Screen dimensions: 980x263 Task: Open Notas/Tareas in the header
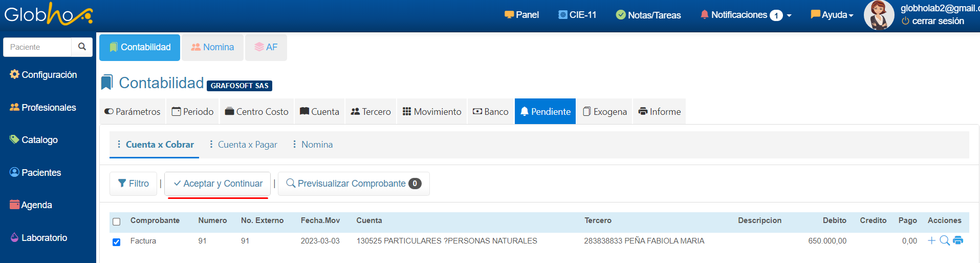[x=648, y=15]
